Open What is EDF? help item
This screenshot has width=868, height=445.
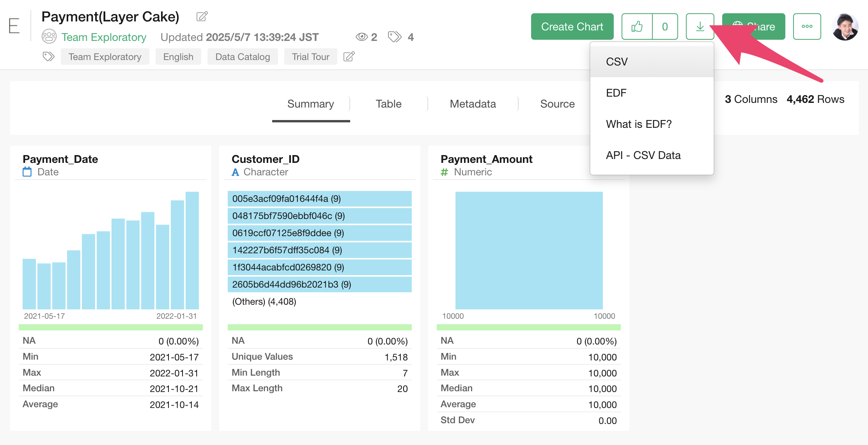(x=638, y=124)
